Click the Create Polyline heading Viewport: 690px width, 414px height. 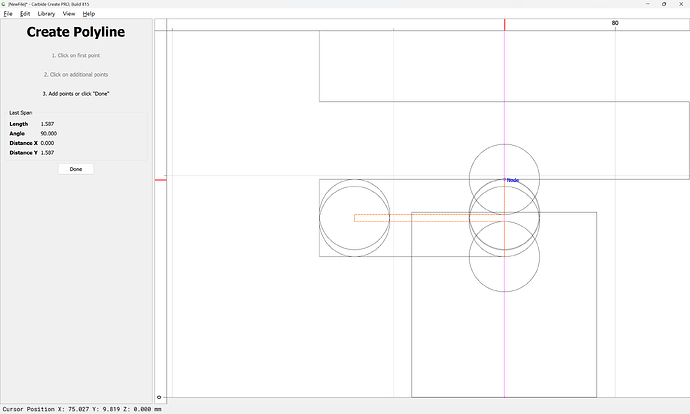click(76, 32)
